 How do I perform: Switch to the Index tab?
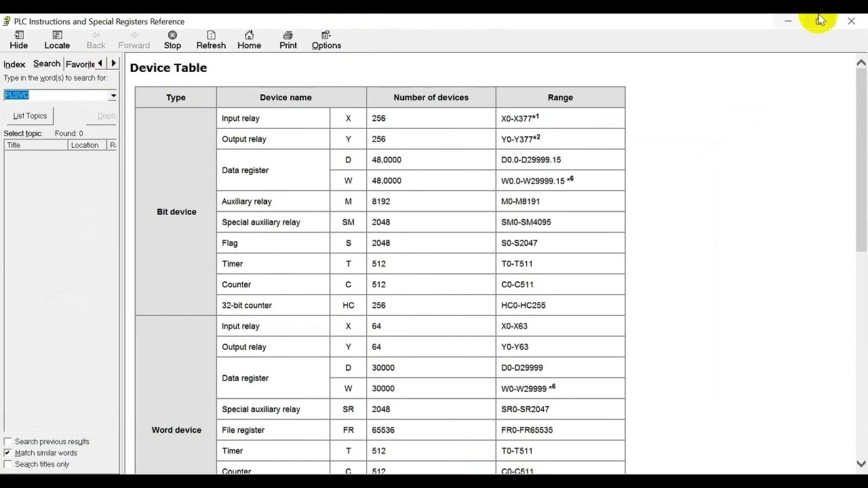[x=14, y=64]
